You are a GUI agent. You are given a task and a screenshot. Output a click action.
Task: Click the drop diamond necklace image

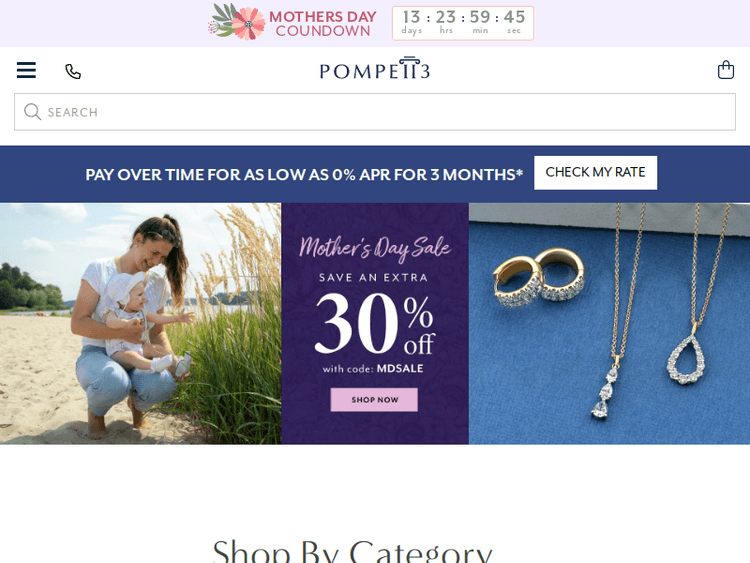point(604,387)
